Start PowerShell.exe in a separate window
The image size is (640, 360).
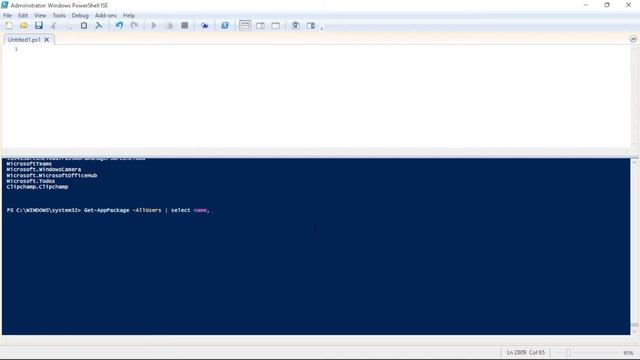tap(224, 25)
